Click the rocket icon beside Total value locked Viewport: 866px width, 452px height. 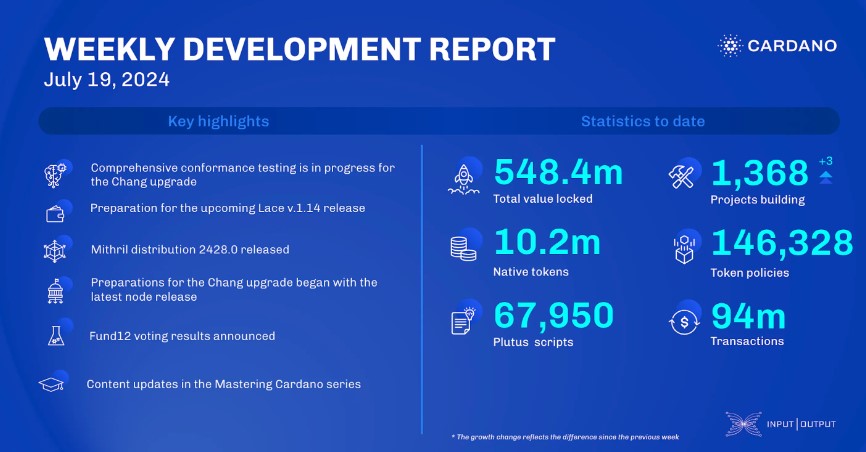[x=465, y=178]
